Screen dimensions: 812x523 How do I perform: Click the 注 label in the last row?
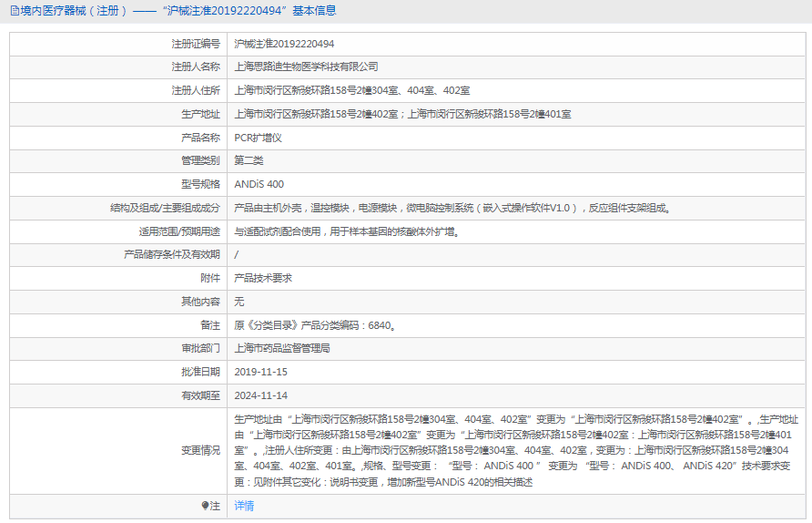coord(215,506)
